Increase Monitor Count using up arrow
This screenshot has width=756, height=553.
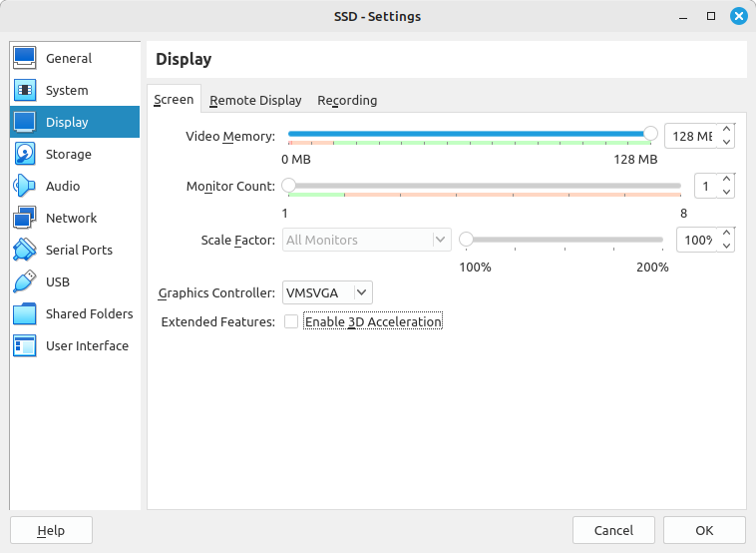tap(726, 180)
